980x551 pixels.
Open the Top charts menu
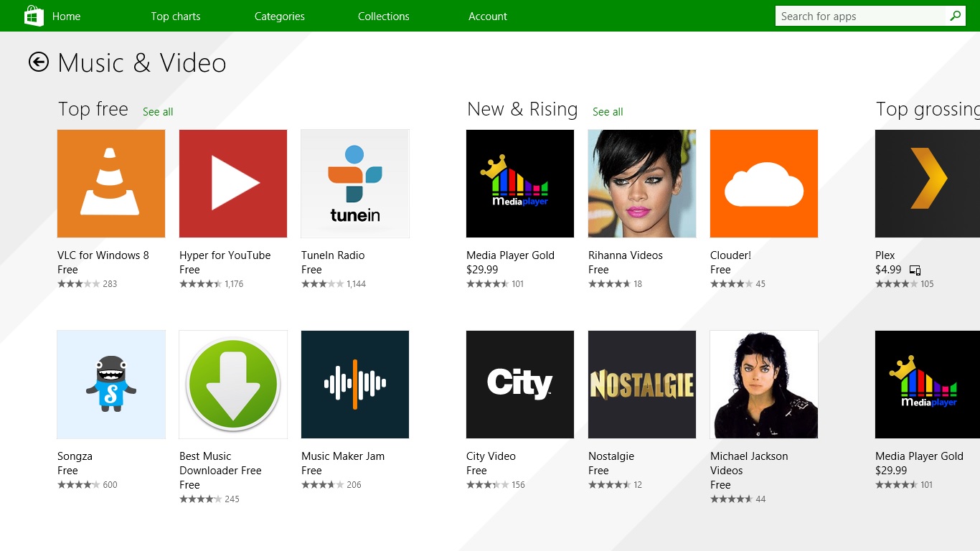click(x=176, y=16)
